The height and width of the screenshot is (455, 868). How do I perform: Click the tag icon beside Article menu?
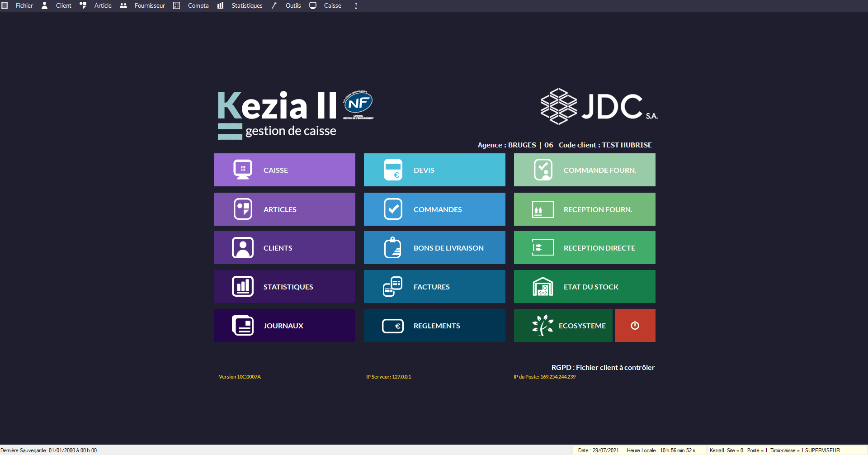(83, 5)
